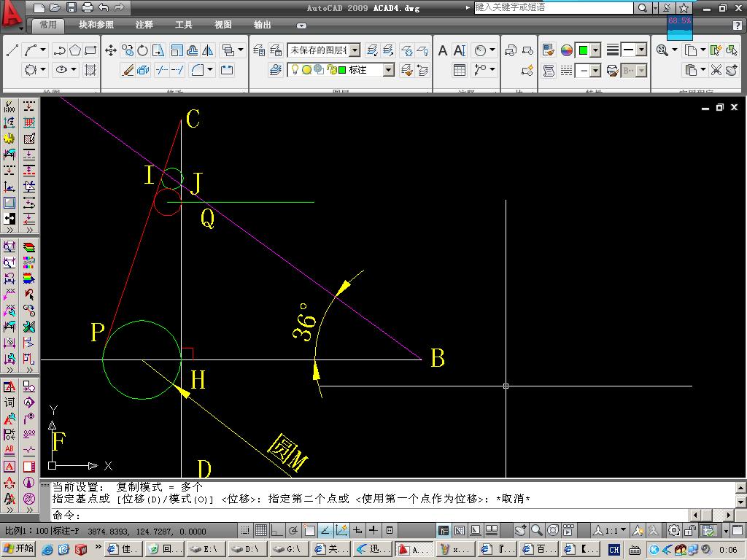Click the Cut scissors icon

coord(716,71)
